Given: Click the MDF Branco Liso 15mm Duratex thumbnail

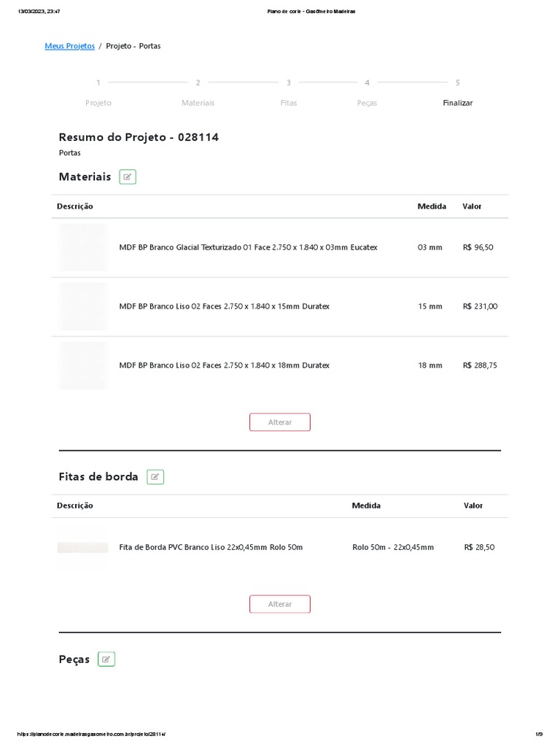Looking at the screenshot, I should point(83,306).
